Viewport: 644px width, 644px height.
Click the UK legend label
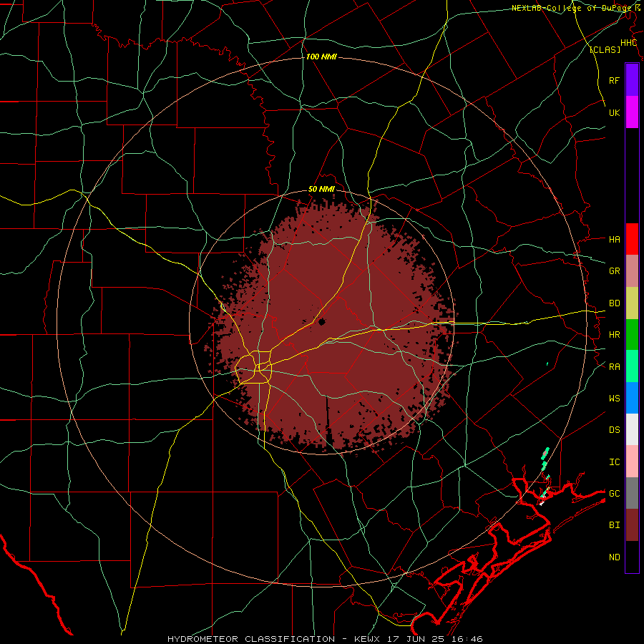[614, 112]
